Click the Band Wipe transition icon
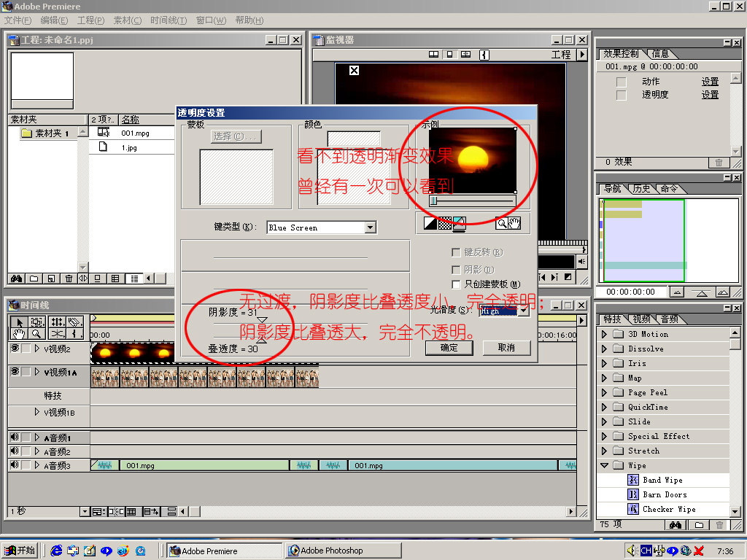The height and width of the screenshot is (560, 747). [633, 480]
